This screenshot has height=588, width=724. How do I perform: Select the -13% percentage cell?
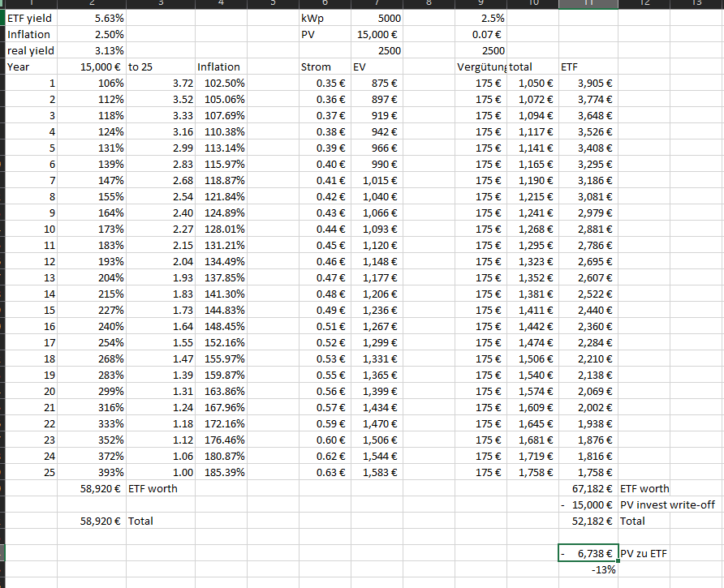(x=588, y=569)
